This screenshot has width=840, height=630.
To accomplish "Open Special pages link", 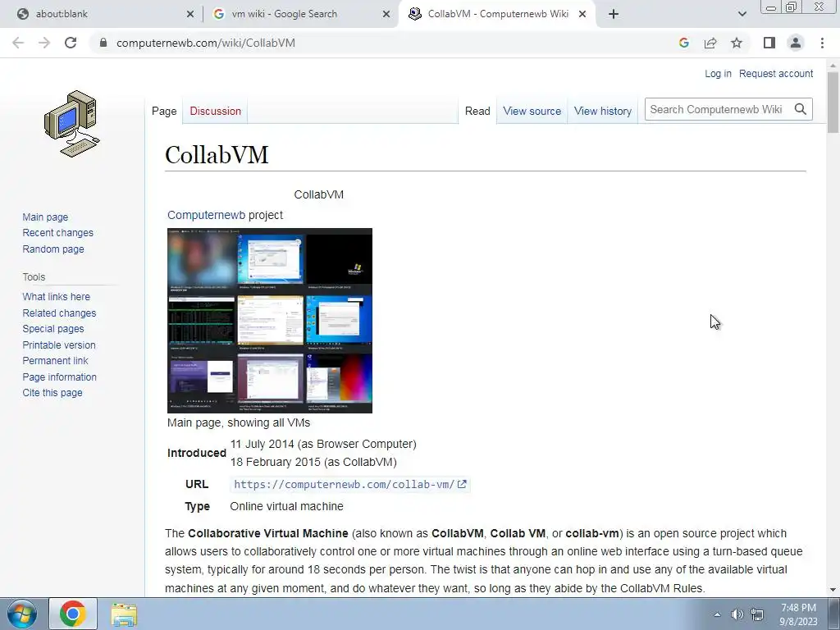I will coord(53,328).
